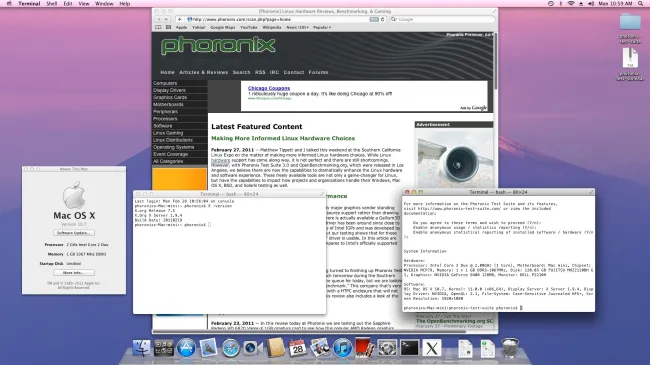Open Safari bookmarks book icon

point(158,27)
